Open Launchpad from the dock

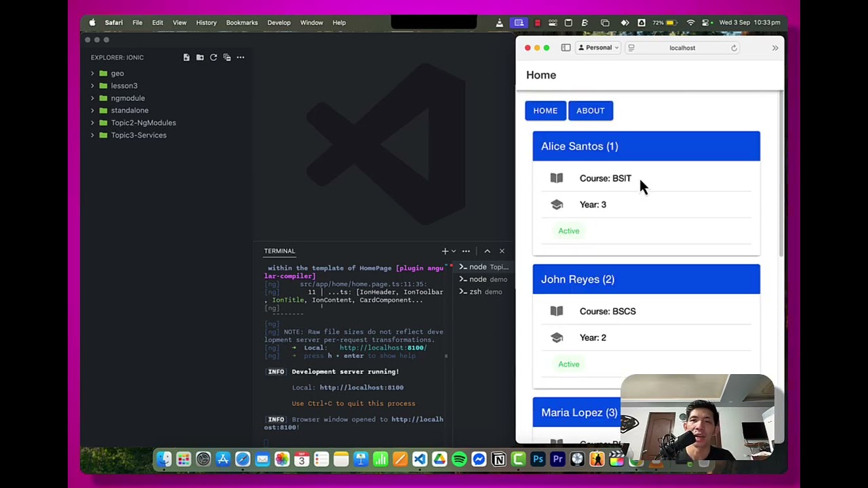tap(184, 460)
